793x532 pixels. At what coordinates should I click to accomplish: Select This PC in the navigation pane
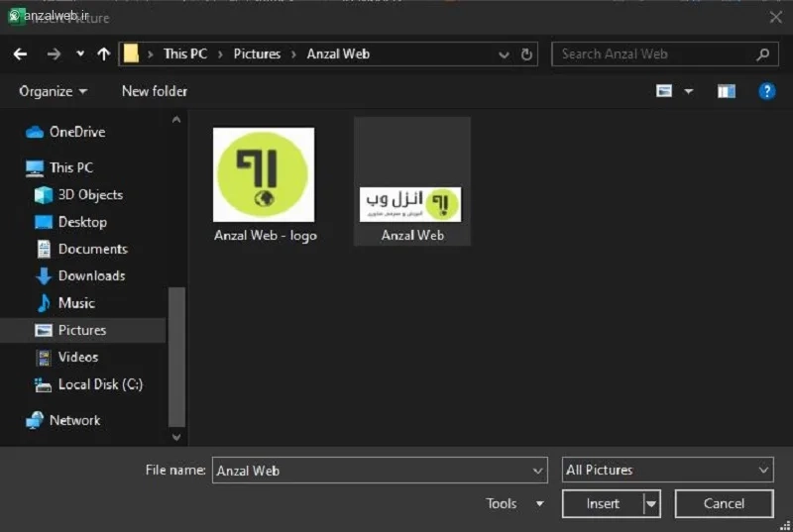71,167
